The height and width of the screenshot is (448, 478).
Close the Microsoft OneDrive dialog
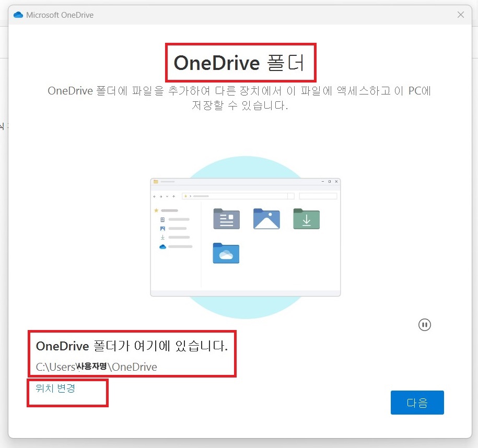pos(461,15)
